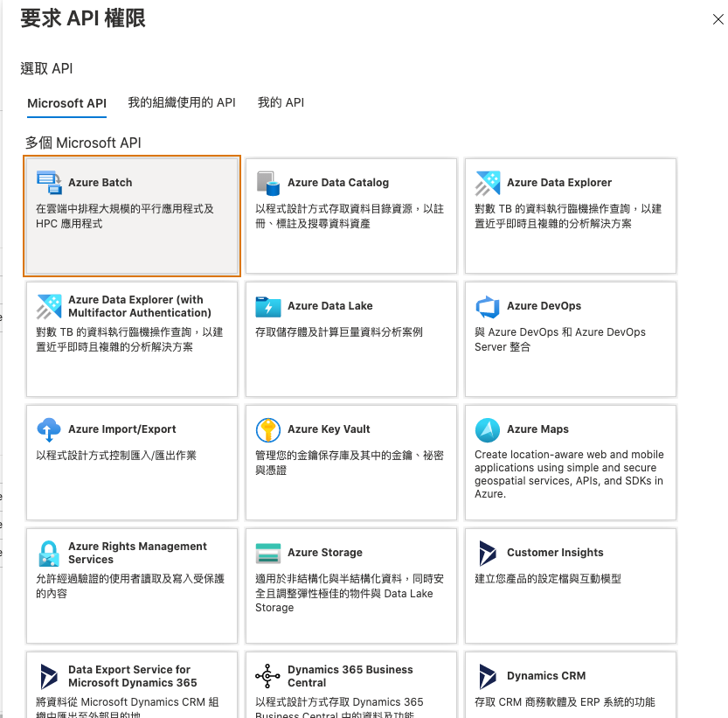Open the 我的 API tab

pos(281,102)
